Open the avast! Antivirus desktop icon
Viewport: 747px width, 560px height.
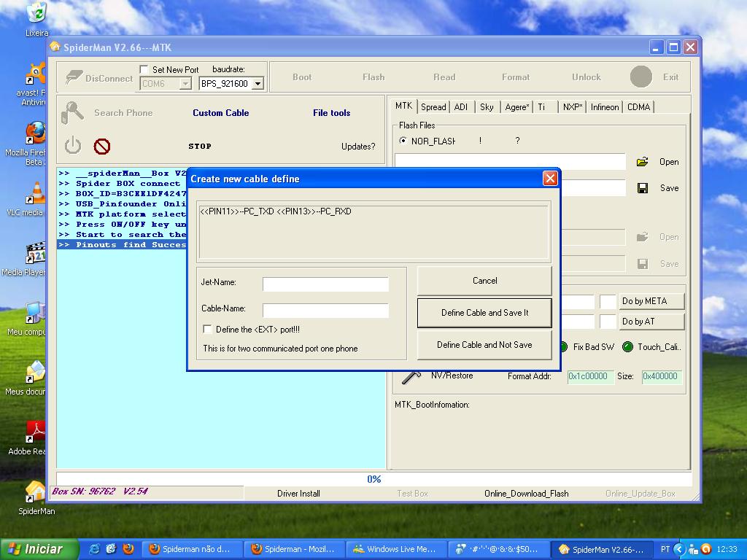point(34,84)
